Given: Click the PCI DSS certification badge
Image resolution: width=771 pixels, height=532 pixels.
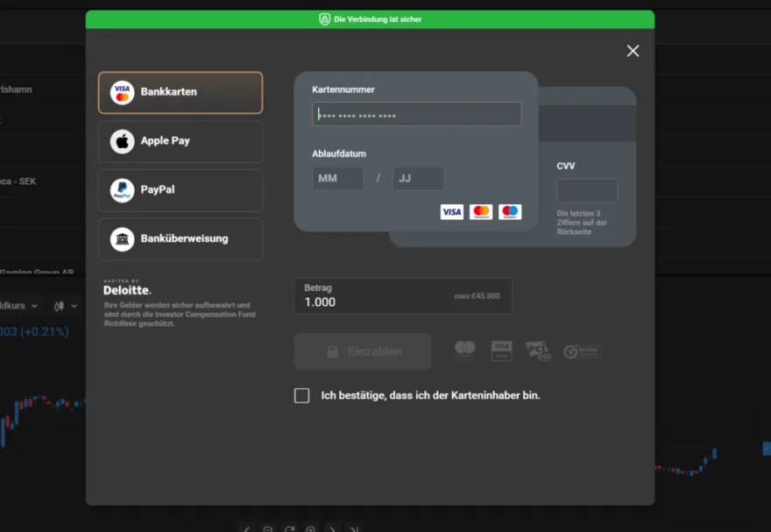Looking at the screenshot, I should tap(538, 351).
